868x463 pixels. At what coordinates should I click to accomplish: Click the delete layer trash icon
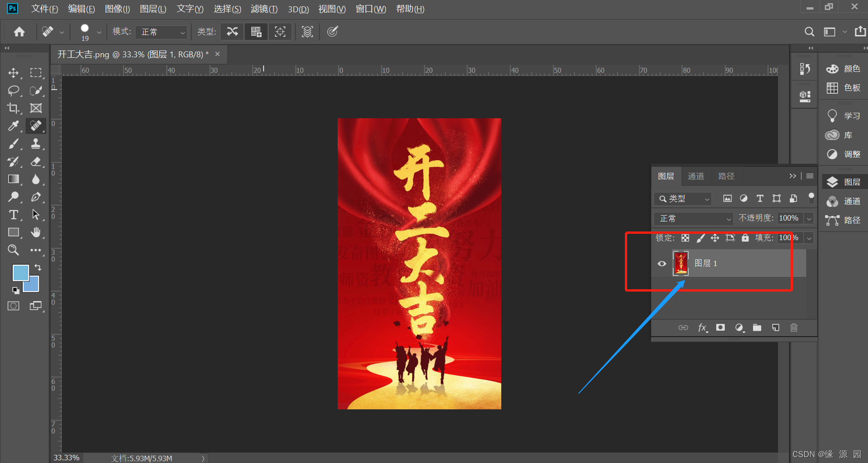pos(794,327)
